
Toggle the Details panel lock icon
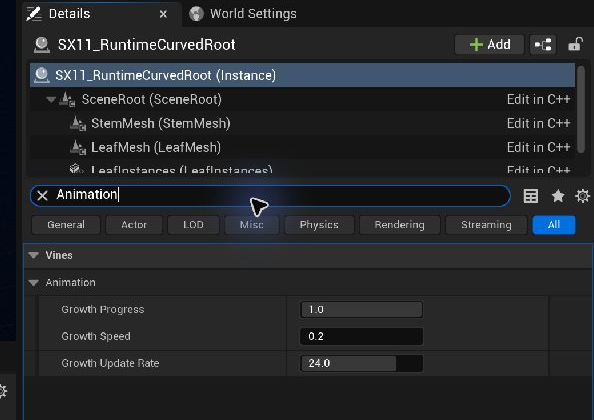(x=575, y=44)
